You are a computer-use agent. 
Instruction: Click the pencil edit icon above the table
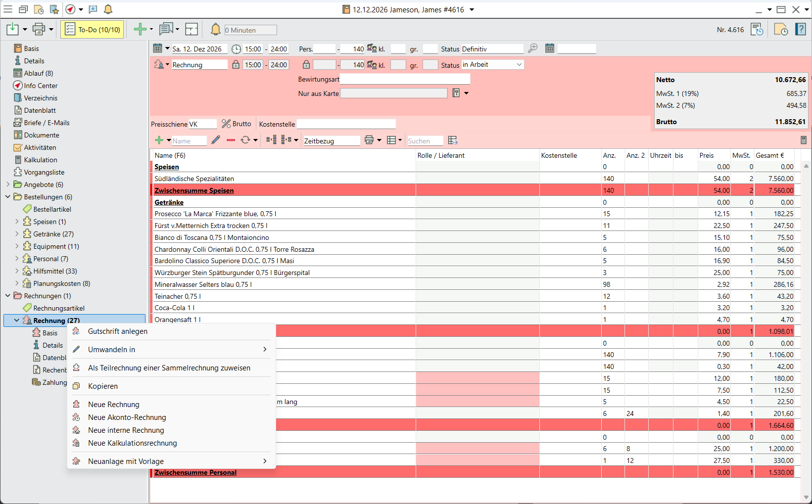(x=216, y=140)
